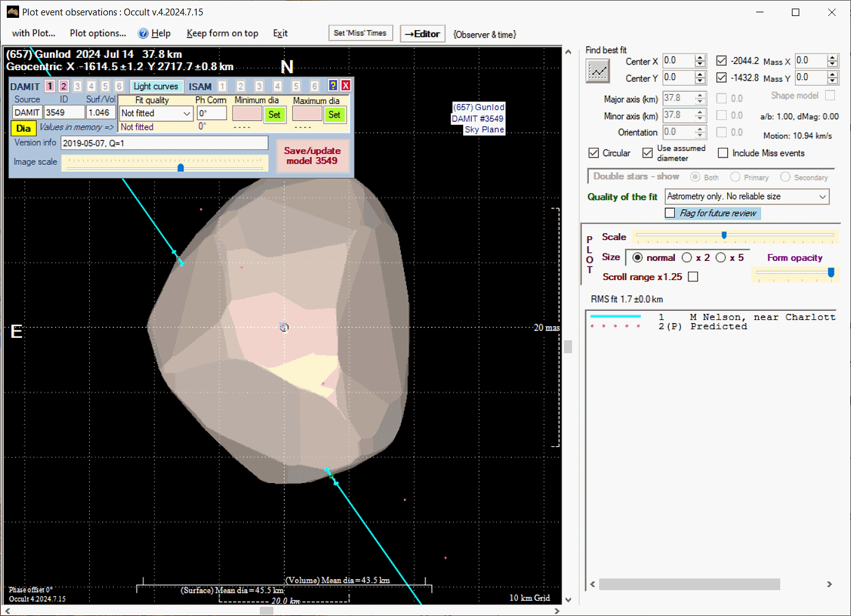Click the Help menu globe icon
Screen dimensions: 851x616
tap(143, 33)
